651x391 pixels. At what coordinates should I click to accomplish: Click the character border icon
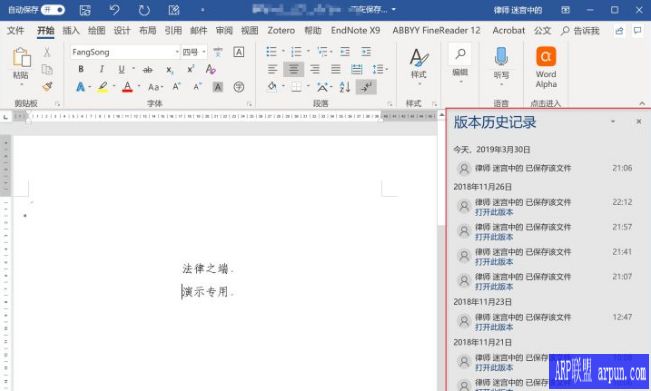[x=239, y=52]
